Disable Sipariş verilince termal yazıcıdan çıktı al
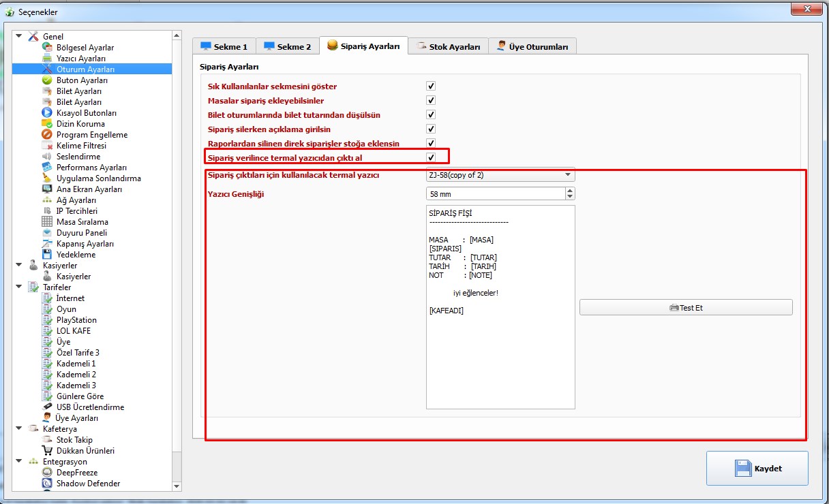 click(x=431, y=158)
